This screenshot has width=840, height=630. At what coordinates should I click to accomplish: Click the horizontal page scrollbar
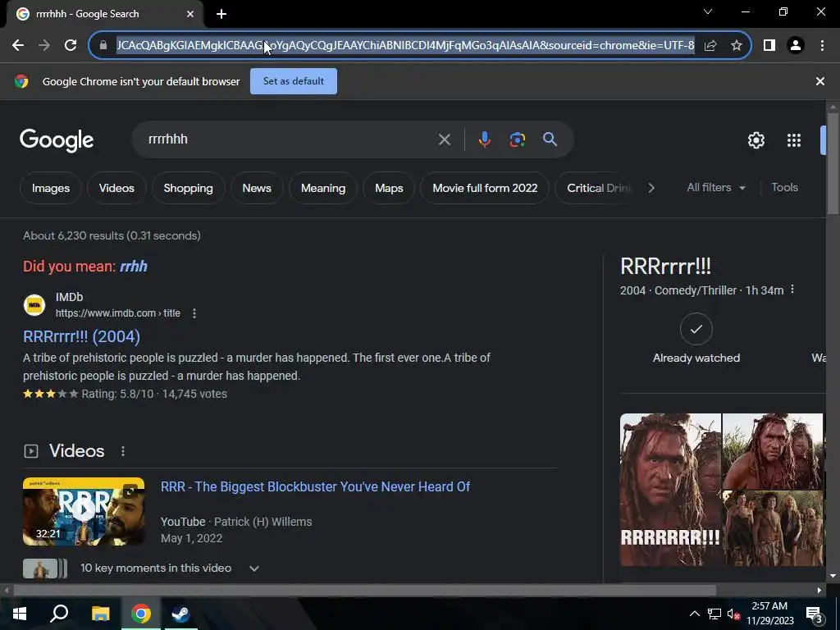pyautogui.click(x=364, y=591)
